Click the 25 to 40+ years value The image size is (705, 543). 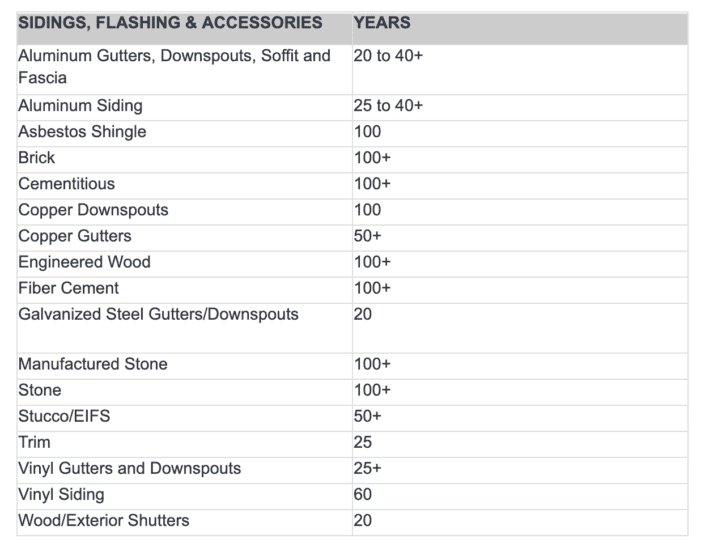[388, 106]
